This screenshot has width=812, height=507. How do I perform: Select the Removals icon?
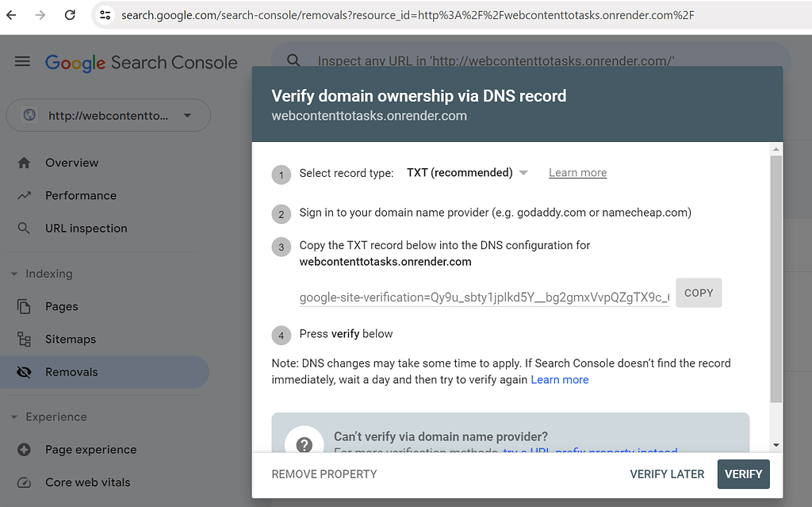tap(24, 371)
